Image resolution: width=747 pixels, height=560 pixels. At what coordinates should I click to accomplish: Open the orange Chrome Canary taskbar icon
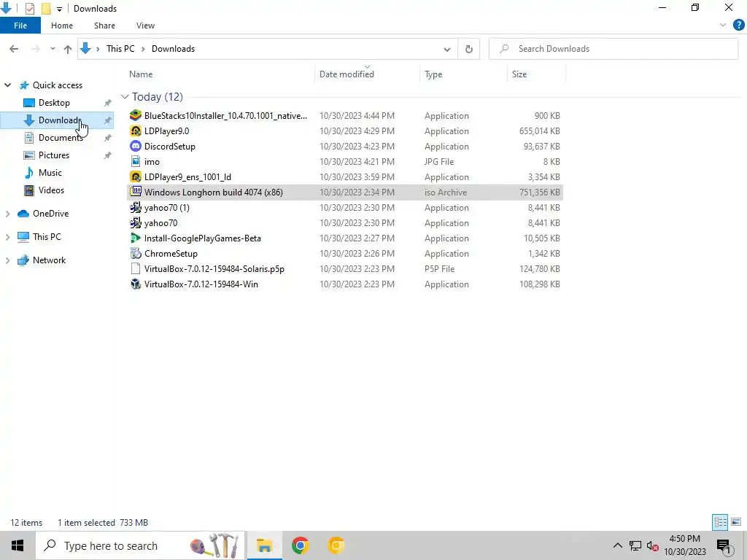(x=336, y=545)
